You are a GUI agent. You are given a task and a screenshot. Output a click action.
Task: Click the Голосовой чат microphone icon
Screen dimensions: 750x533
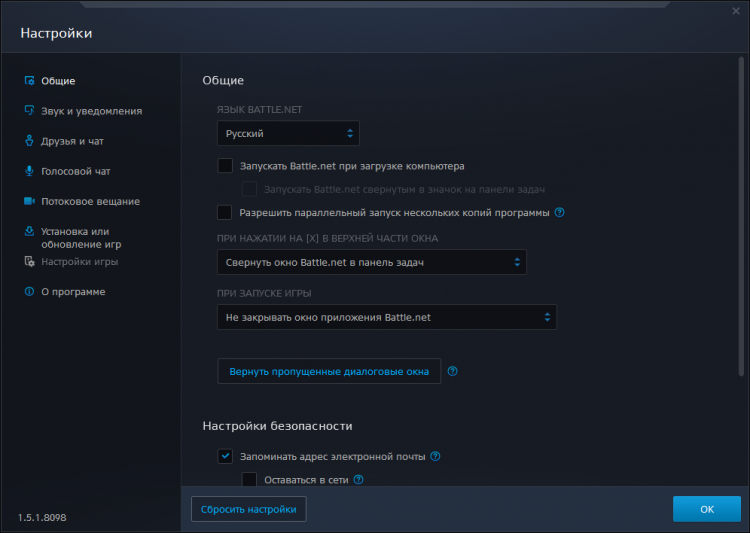(29, 171)
